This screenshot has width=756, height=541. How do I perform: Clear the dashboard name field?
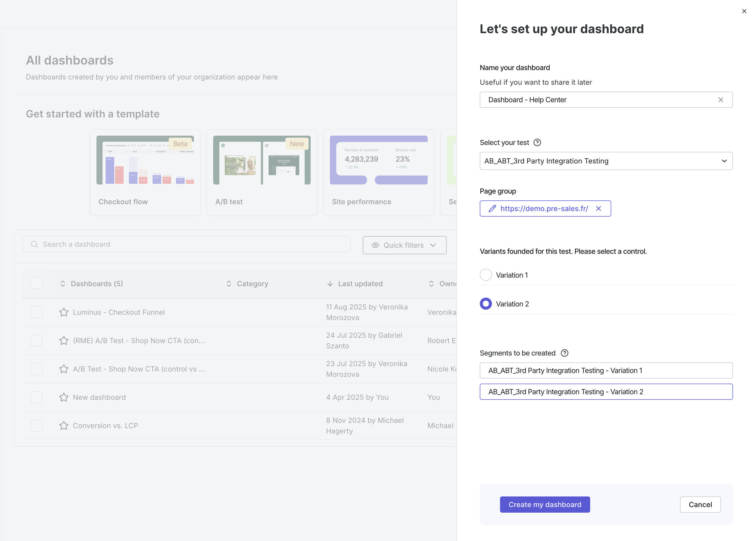721,100
